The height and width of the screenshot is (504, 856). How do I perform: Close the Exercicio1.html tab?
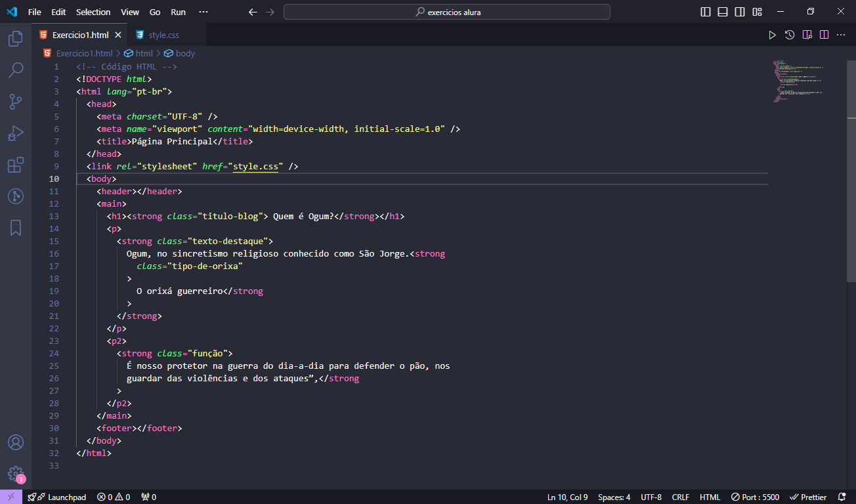click(x=118, y=35)
